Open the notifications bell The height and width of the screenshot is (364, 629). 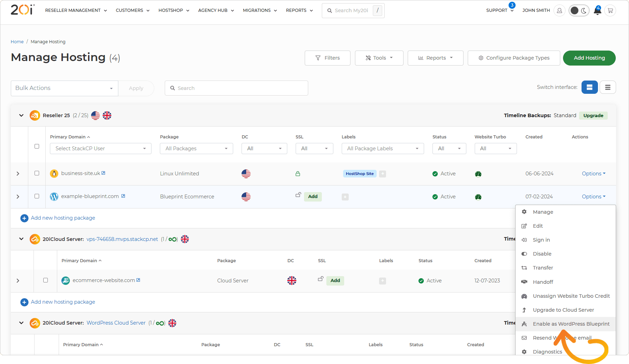tap(598, 10)
